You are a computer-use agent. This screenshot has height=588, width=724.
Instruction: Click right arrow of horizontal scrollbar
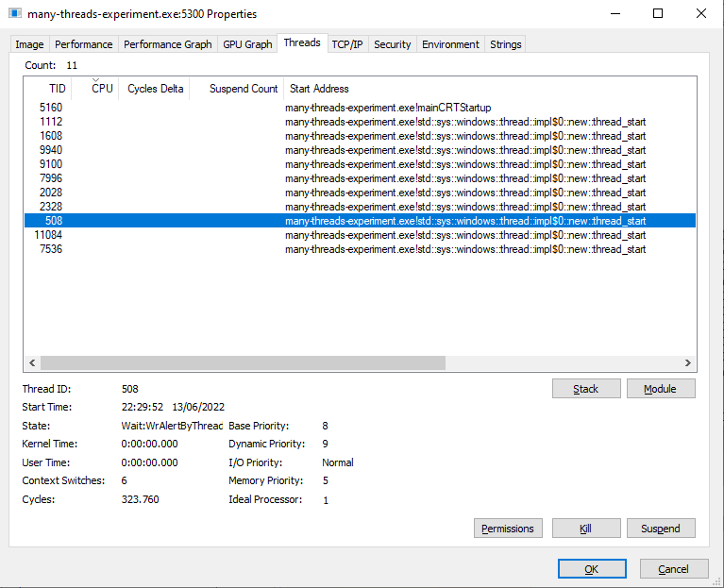(688, 363)
